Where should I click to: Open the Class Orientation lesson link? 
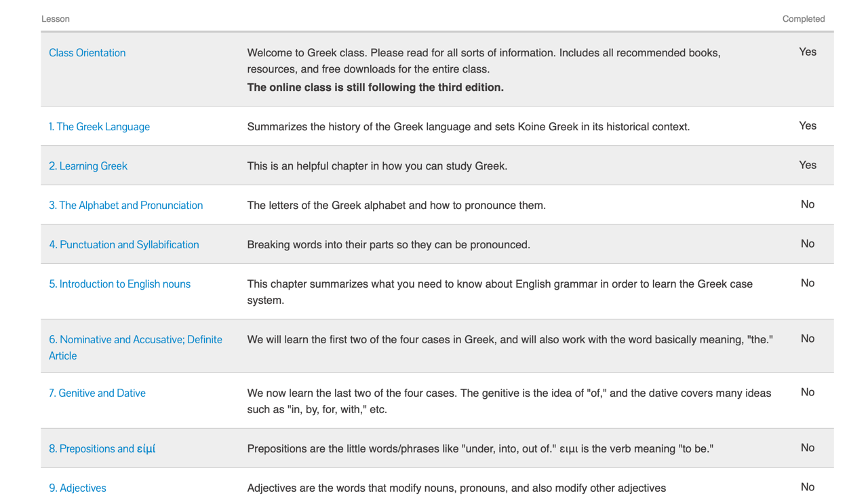click(87, 53)
